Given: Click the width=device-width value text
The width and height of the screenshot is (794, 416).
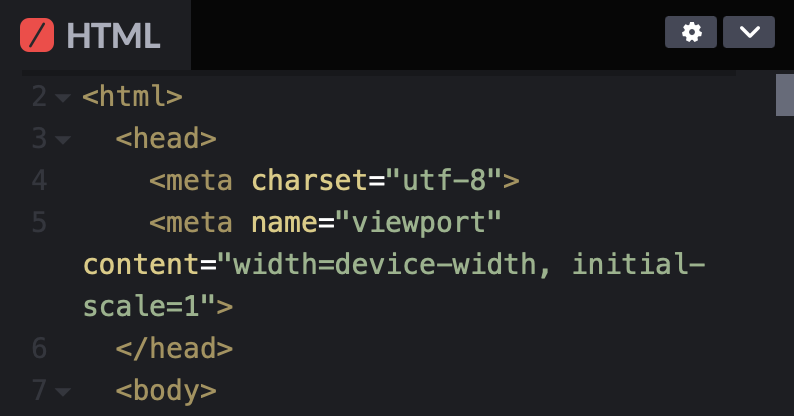Looking at the screenshot, I should 384,265.
